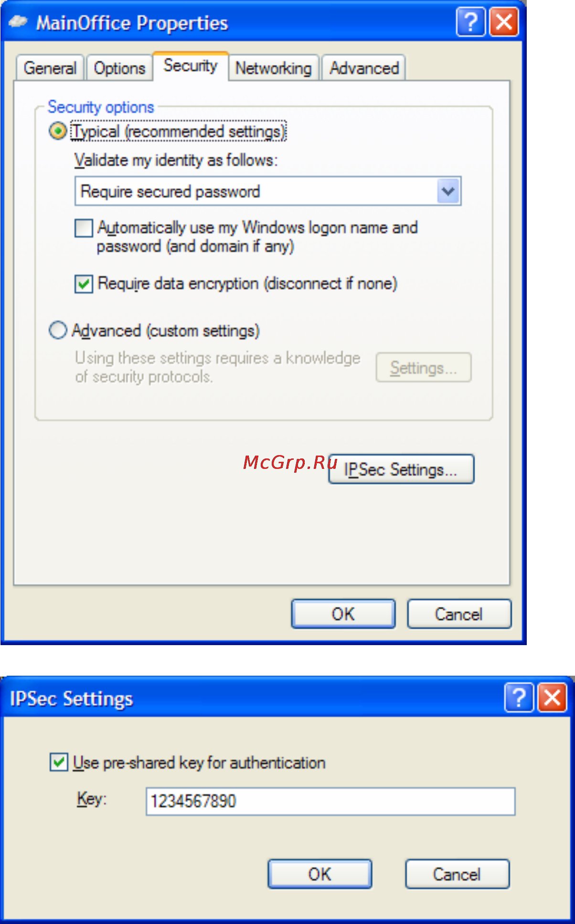Viewport: 575px width, 924px height.
Task: Select Advanced (custom settings) radio button
Action: coord(58,330)
